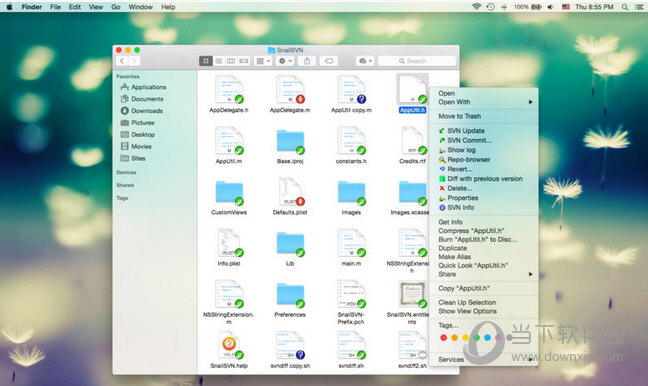This screenshot has height=386, width=648.
Task: Select the Preferences folder
Action: point(290,295)
